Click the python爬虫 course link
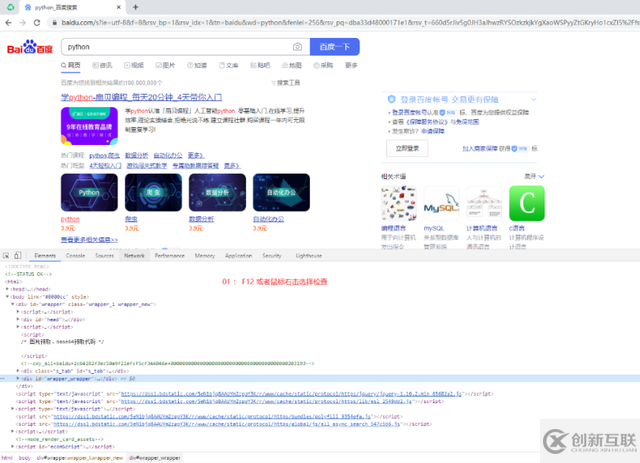640x463 pixels. (x=104, y=156)
